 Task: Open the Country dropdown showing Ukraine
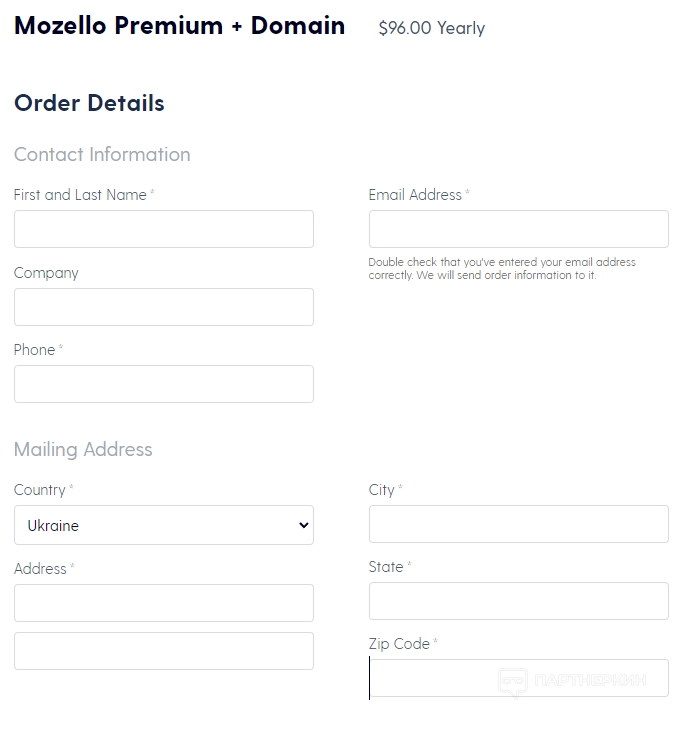click(x=163, y=525)
